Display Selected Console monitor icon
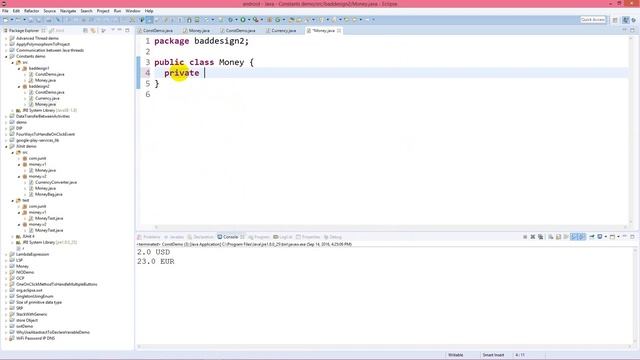The width and height of the screenshot is (640, 360). click(600, 237)
